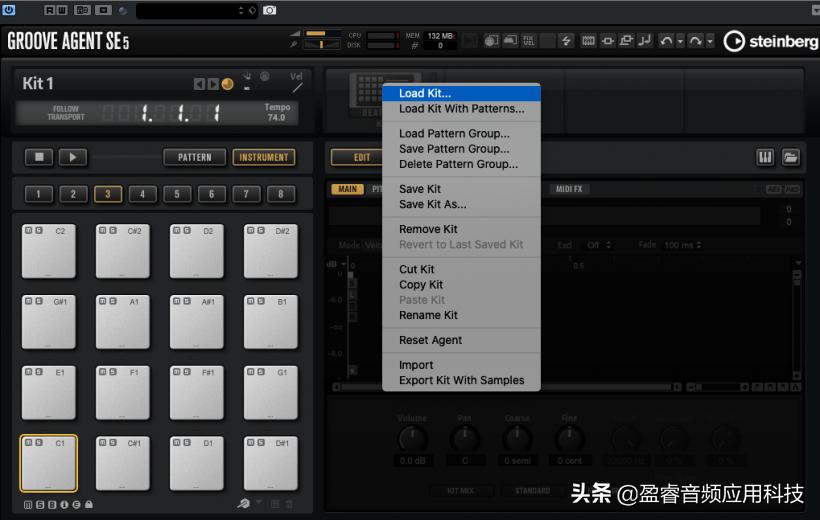Open the load folder icon at right
820x520 pixels.
point(791,157)
